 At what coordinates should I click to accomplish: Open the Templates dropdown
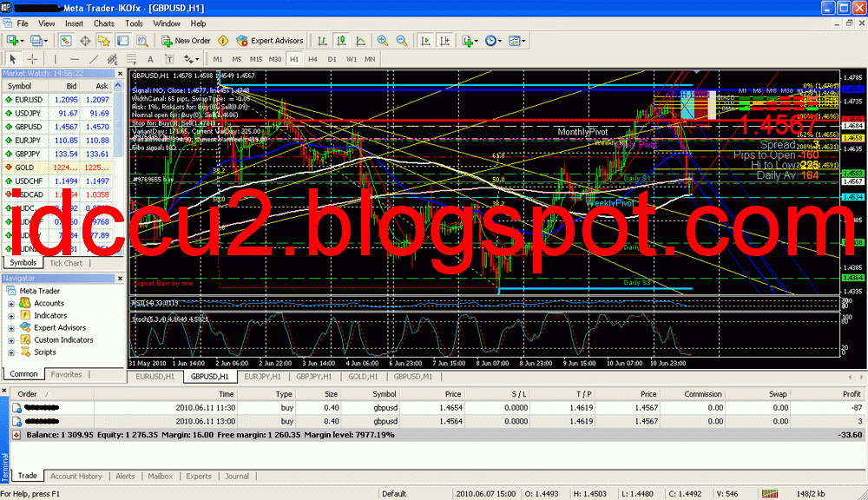tap(517, 41)
